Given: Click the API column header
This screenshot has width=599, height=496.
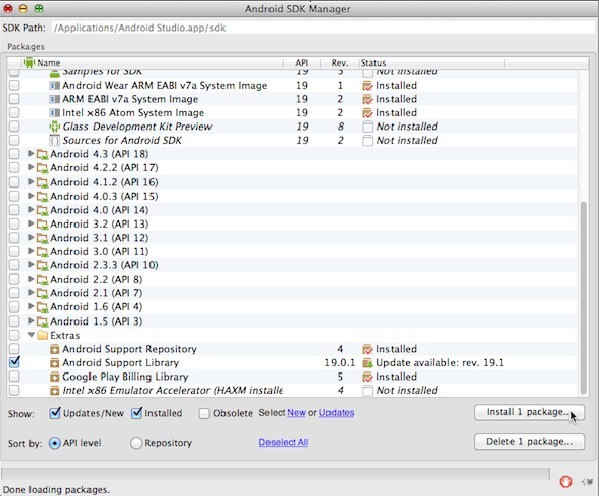Looking at the screenshot, I should point(302,63).
